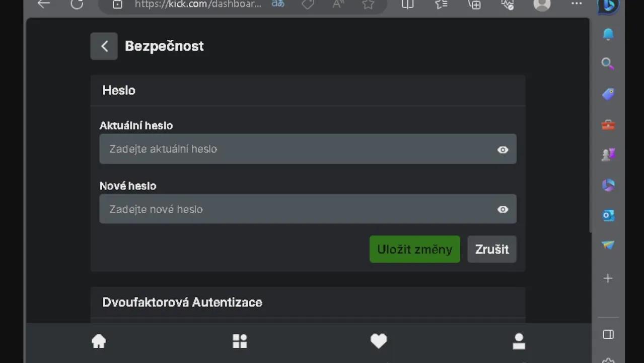Open Edge Settings and more menu
This screenshot has height=363, width=644.
tap(577, 5)
